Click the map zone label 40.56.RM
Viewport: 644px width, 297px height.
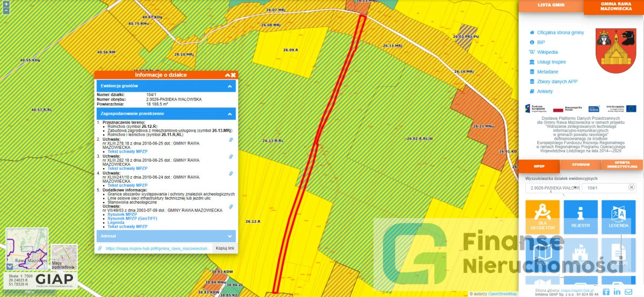(106, 52)
